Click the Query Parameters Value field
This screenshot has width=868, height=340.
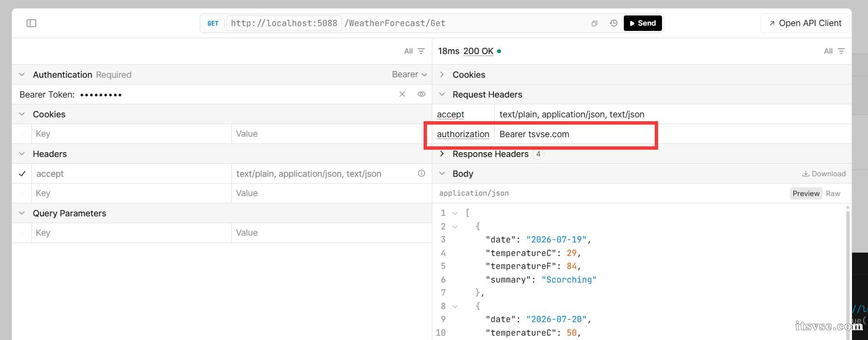(331, 233)
